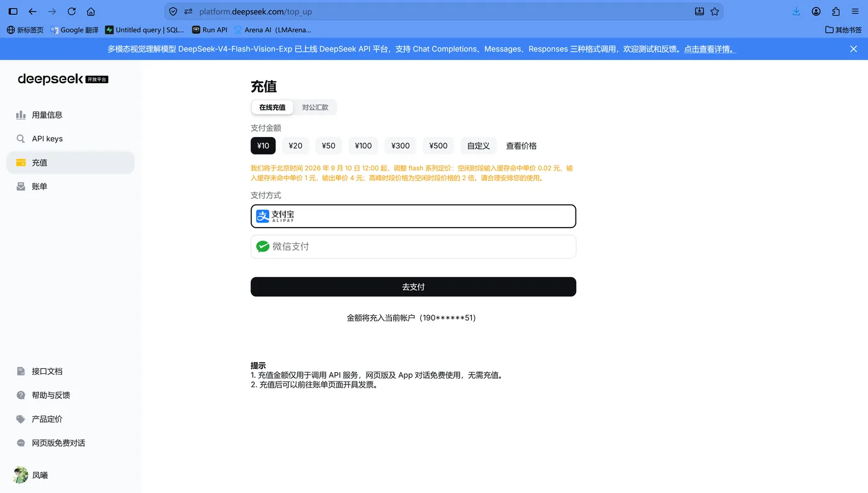868x493 pixels.
Task: Select the ¥500 amount
Action: click(438, 146)
